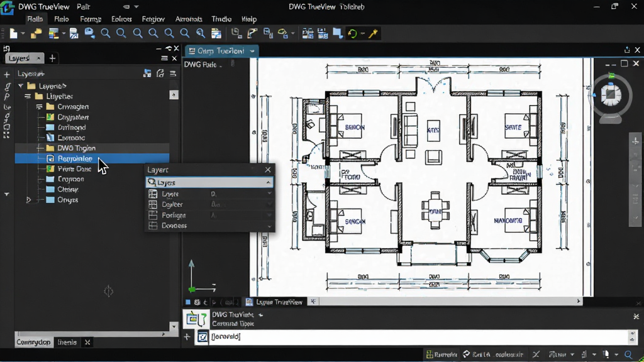Open dropdown arrow on 'Doodess' property row
Screen dimensions: 644x362
(269, 226)
